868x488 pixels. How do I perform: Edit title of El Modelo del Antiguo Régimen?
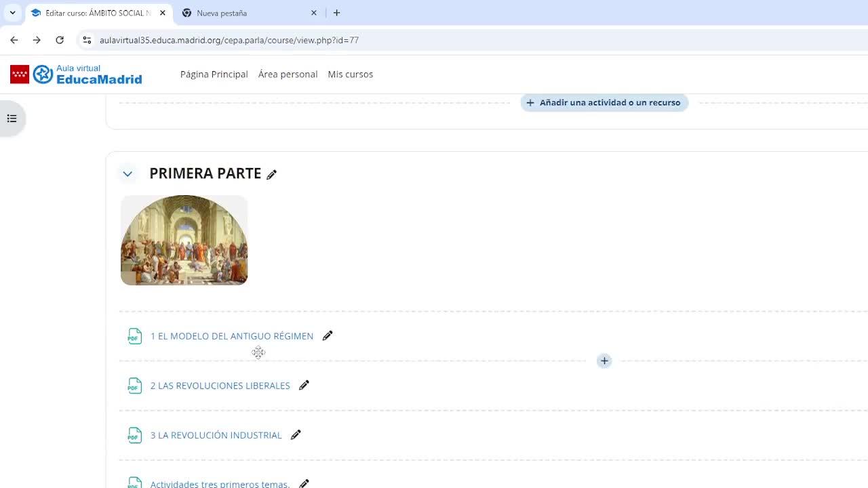tap(328, 335)
